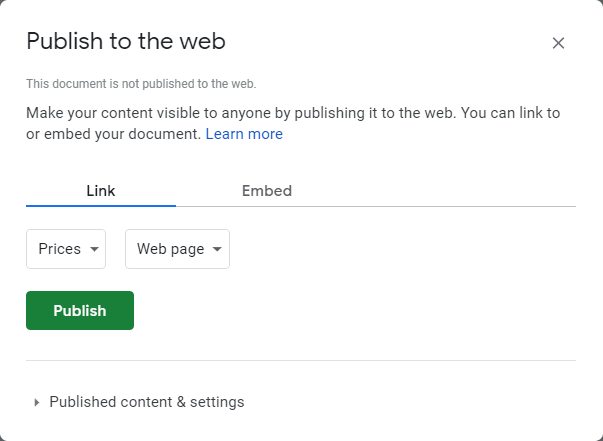Open the Prices sheet dropdown
Viewport: 603px width, 441px height.
66,249
